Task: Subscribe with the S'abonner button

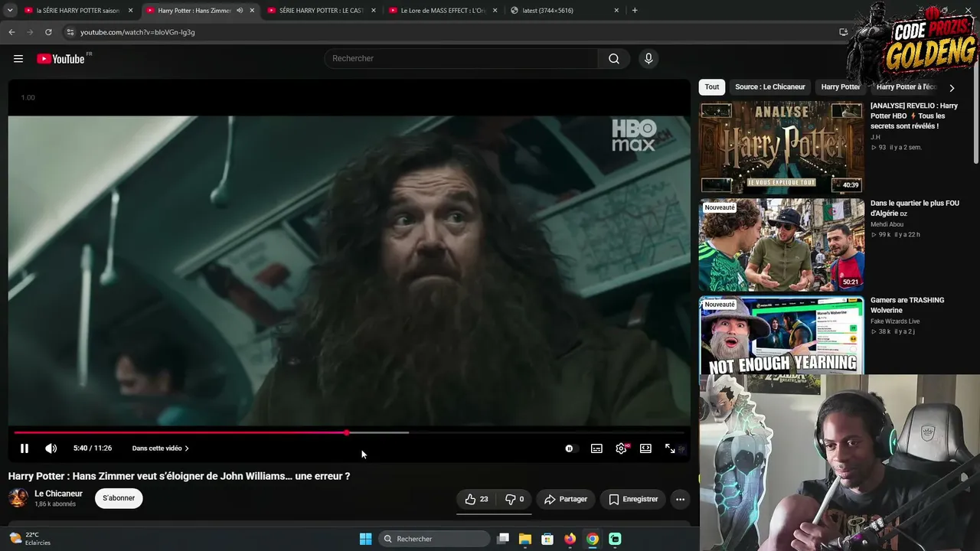Action: pyautogui.click(x=119, y=498)
